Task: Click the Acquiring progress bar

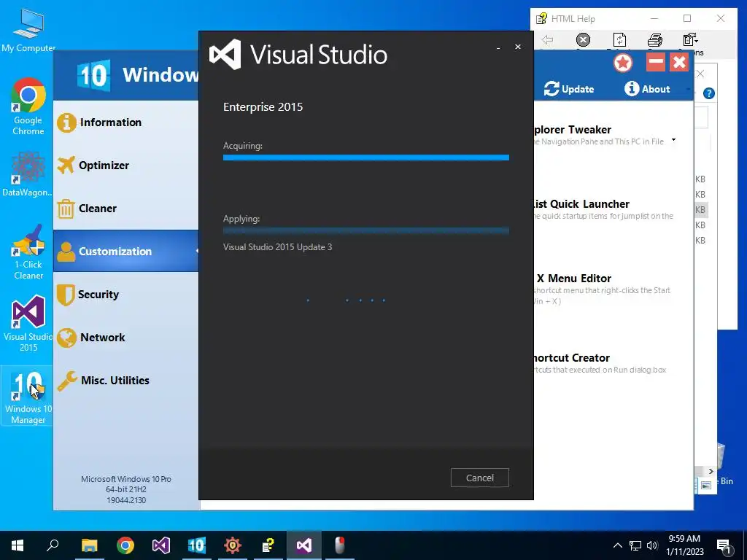Action: [x=366, y=157]
